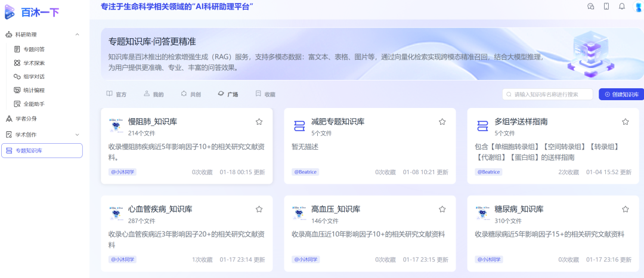644x278 pixels.
Task: Click '暂无描述' on 减肥专题知识库 card
Action: [x=305, y=147]
